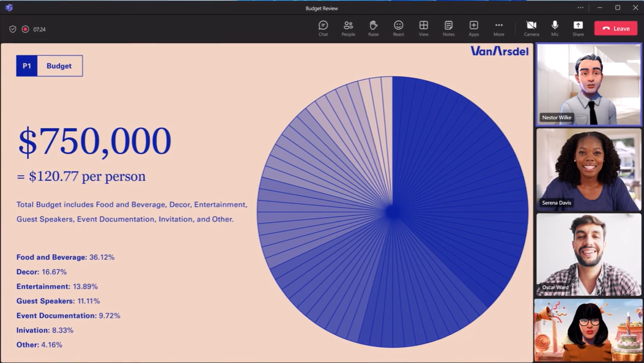This screenshot has width=644, height=363.
Task: Click the P1 slide label
Action: coord(27,65)
